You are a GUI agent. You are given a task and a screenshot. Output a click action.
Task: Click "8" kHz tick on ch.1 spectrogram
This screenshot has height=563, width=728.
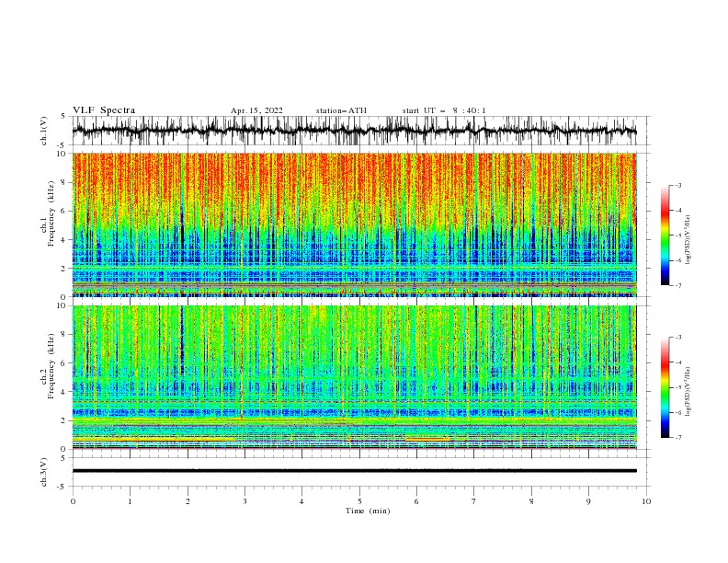pos(64,182)
